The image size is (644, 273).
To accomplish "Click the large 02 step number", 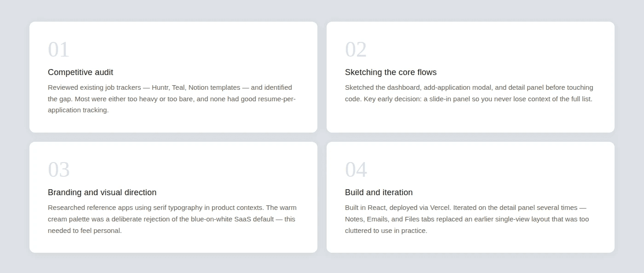I will click(356, 49).
